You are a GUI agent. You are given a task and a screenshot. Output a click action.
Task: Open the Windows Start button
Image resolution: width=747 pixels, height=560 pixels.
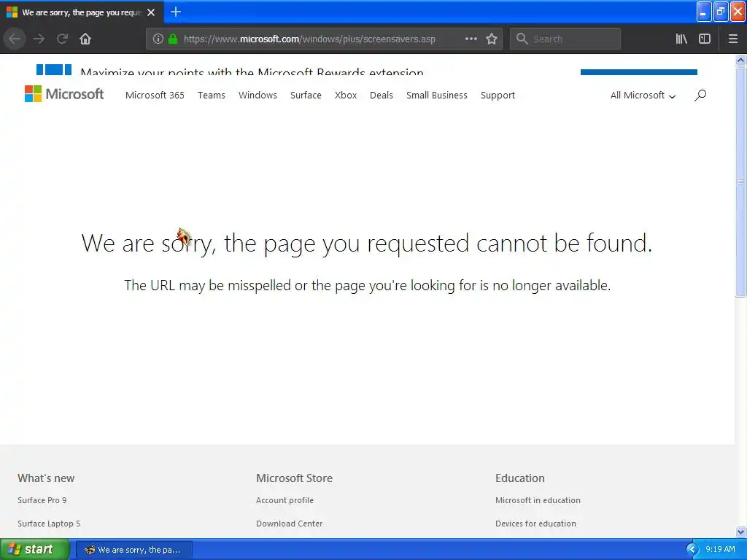point(35,550)
